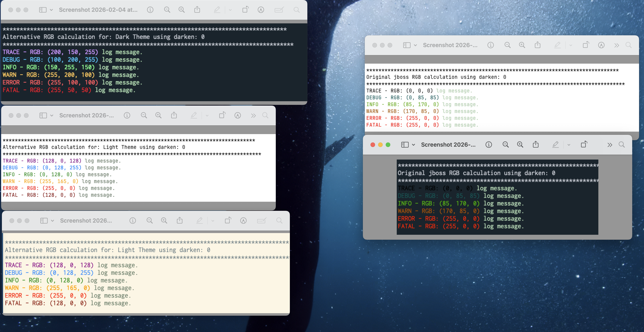Screen dimensions: 644x332
Task: Toggle the sidebar in the top-left Dark Theme window
Action: point(43,10)
